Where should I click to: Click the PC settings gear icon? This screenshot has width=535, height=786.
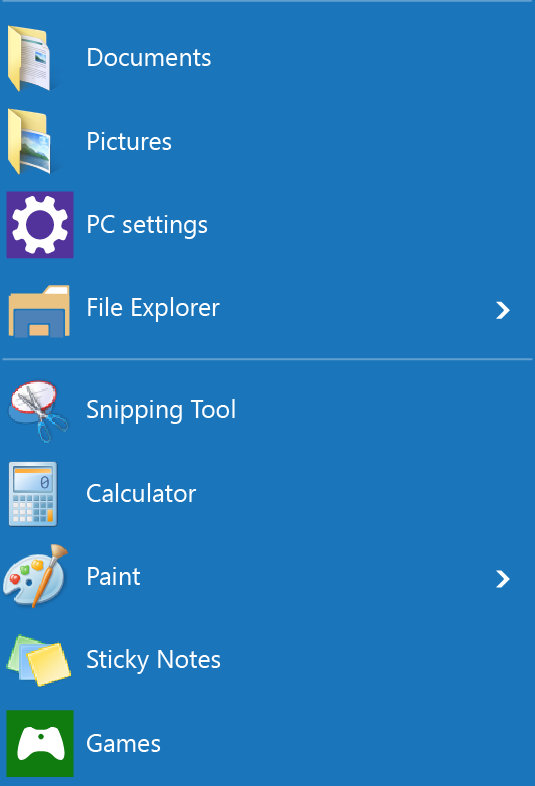[x=40, y=225]
